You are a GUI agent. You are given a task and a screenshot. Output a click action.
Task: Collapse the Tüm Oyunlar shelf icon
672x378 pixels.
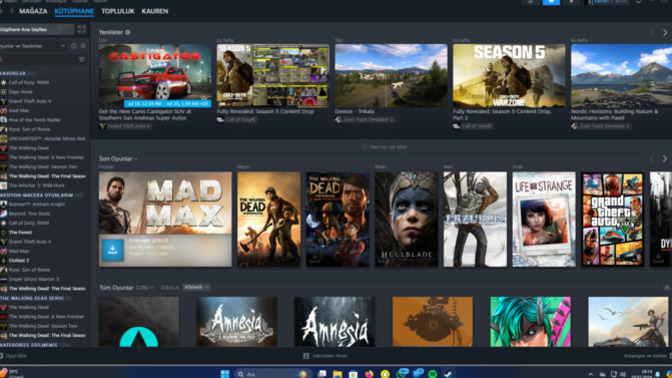coord(666,288)
